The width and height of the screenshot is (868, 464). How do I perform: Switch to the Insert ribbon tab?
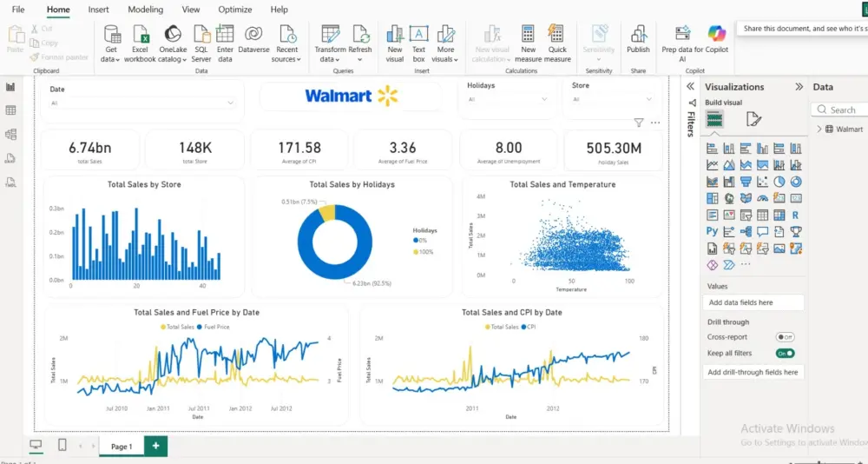tap(99, 10)
